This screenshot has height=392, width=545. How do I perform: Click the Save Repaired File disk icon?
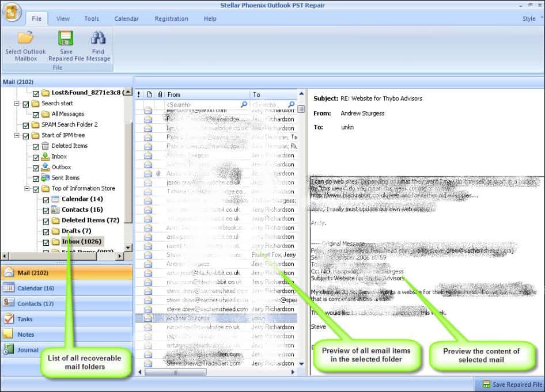65,38
